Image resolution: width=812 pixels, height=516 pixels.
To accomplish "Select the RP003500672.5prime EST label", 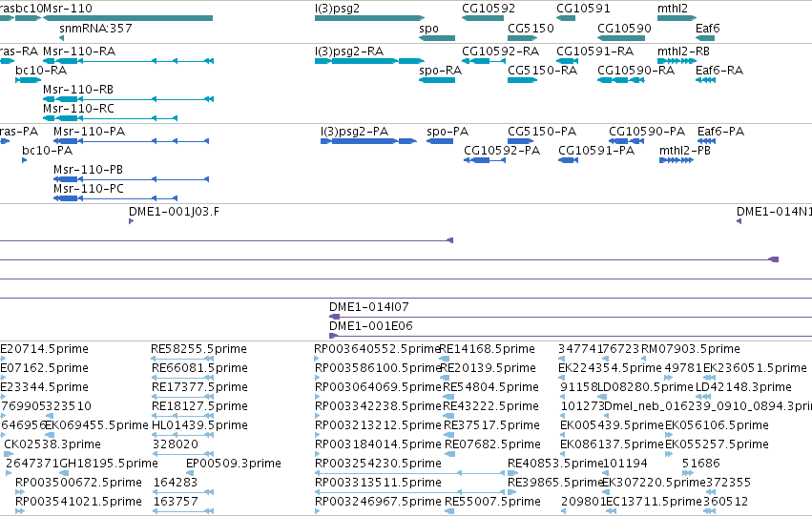I will pos(78,483).
